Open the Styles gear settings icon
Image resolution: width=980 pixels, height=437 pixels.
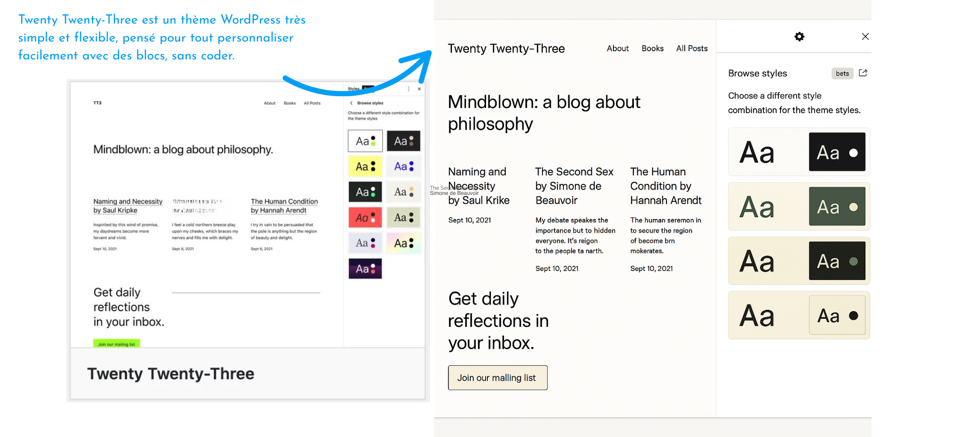799,37
